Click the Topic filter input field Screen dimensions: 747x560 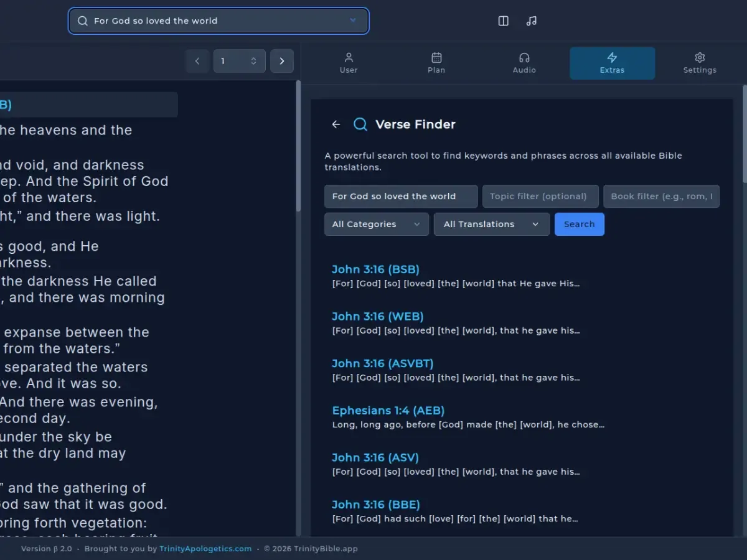[x=540, y=196]
